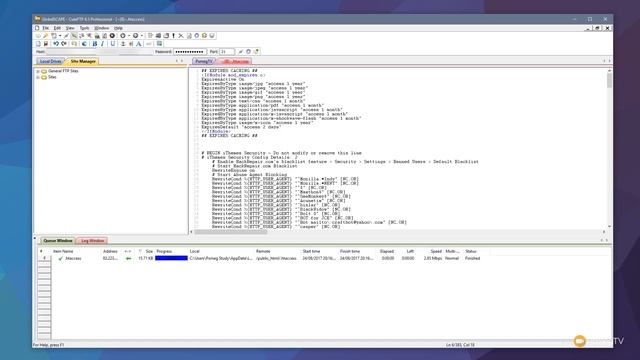Viewport: 640px width, 360px height.
Task: Select the Queue Window tab
Action: 58,241
